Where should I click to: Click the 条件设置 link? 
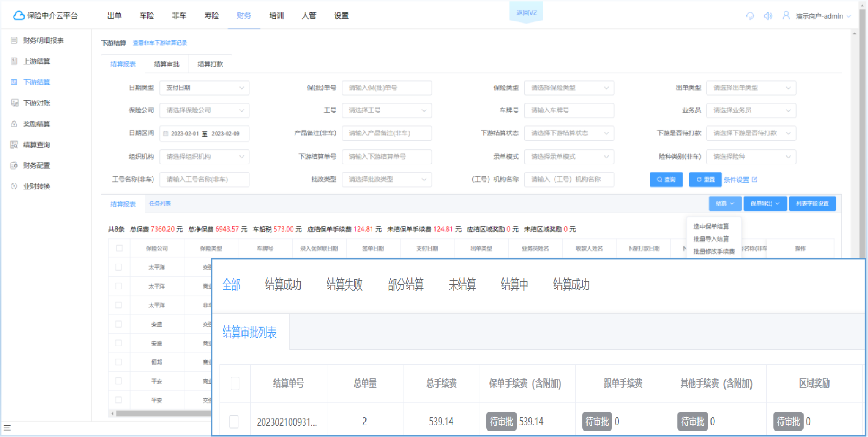tap(736, 179)
